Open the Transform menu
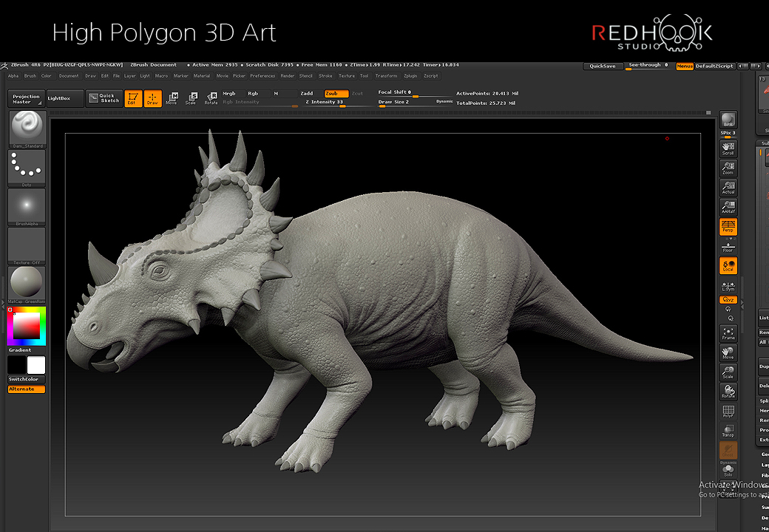This screenshot has height=532, width=769. (387, 76)
